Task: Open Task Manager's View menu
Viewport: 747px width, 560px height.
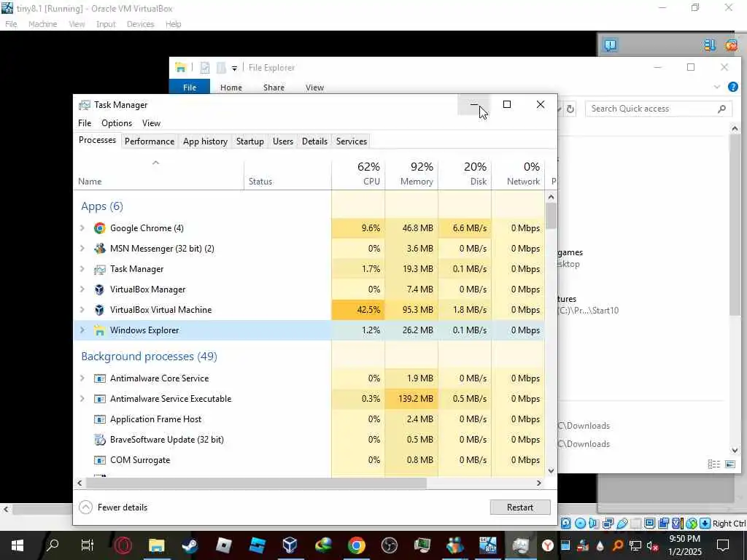Action: click(x=151, y=123)
